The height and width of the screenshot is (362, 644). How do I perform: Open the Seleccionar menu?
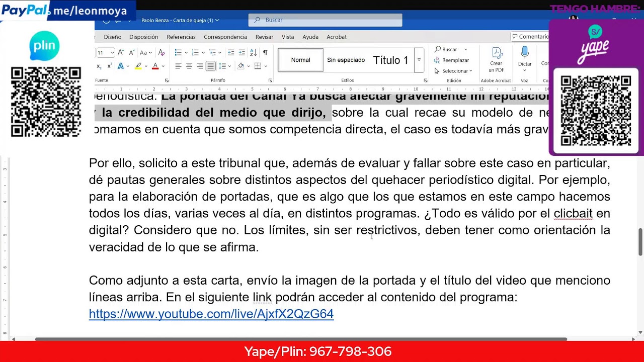(x=453, y=71)
